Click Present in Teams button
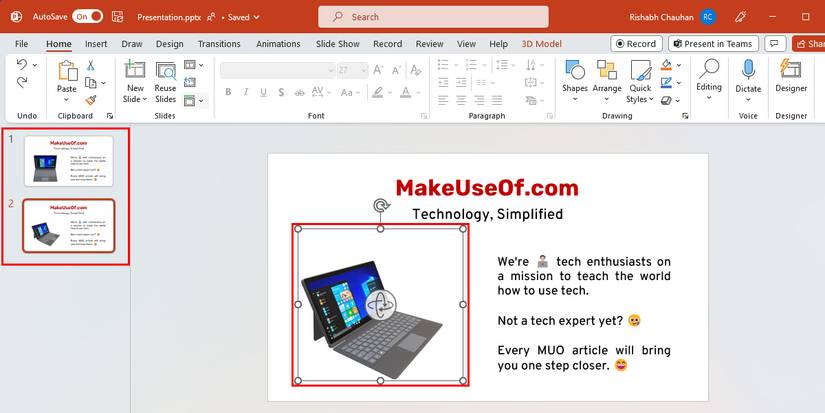The width and height of the screenshot is (825, 413). point(713,44)
